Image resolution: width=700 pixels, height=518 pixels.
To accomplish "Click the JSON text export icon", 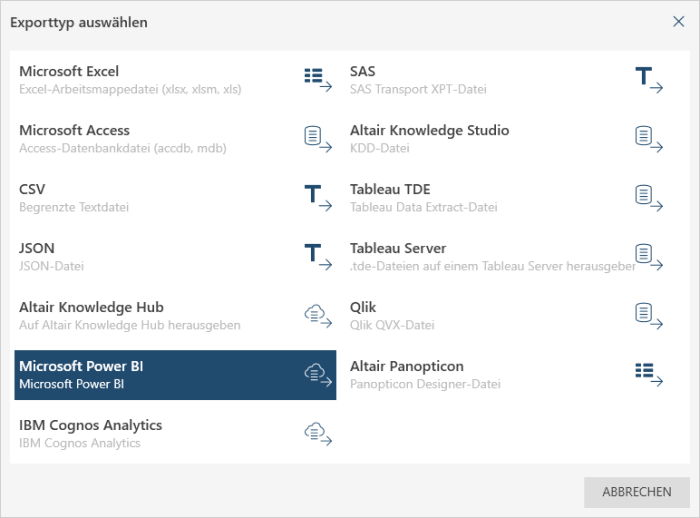I will (x=317, y=256).
